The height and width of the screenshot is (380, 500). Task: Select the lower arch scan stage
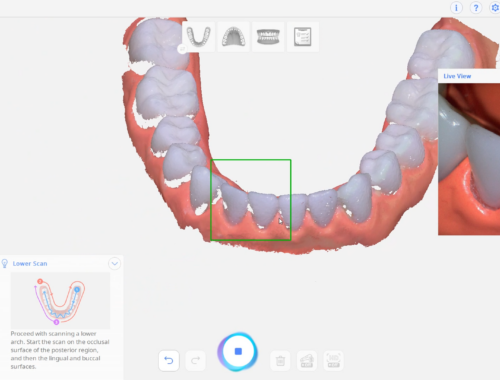pos(199,37)
